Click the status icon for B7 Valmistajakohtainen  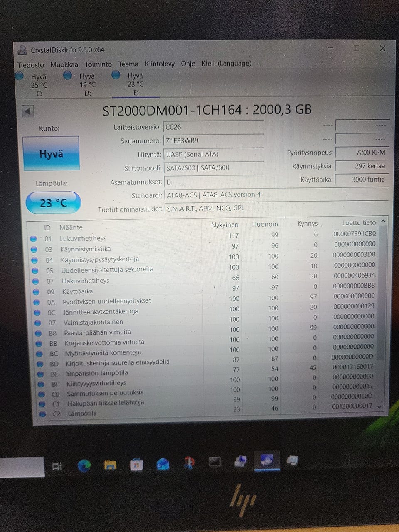coord(38,323)
